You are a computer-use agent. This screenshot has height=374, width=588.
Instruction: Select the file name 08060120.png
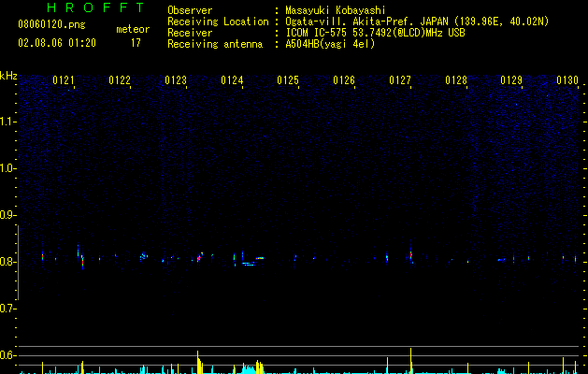(51, 25)
